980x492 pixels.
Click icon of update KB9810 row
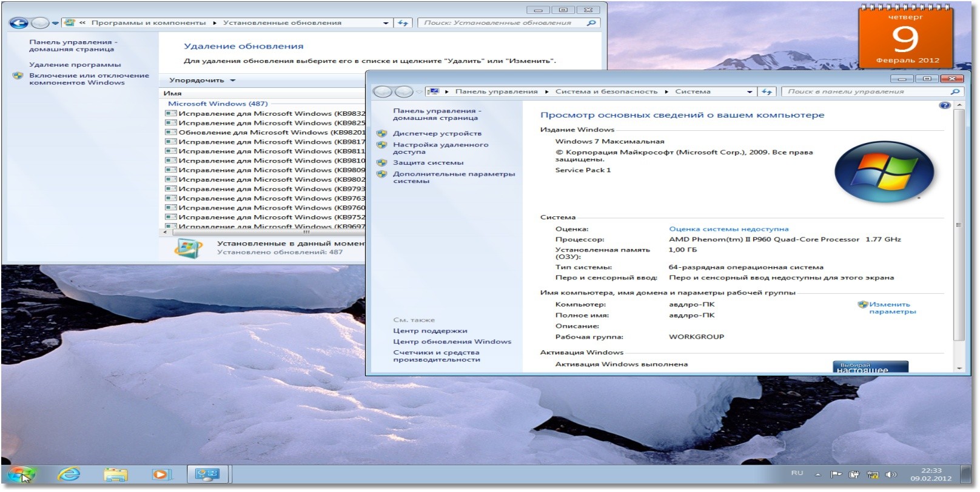[x=171, y=161]
